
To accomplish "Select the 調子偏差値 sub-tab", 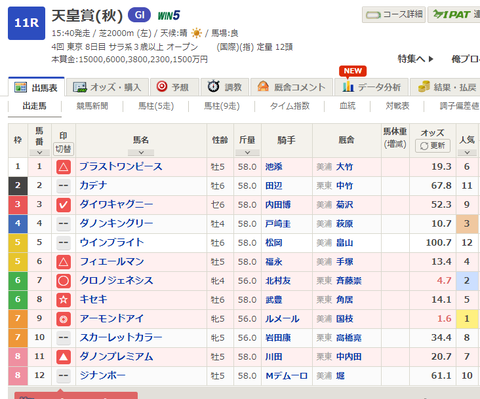I will pyautogui.click(x=459, y=106).
